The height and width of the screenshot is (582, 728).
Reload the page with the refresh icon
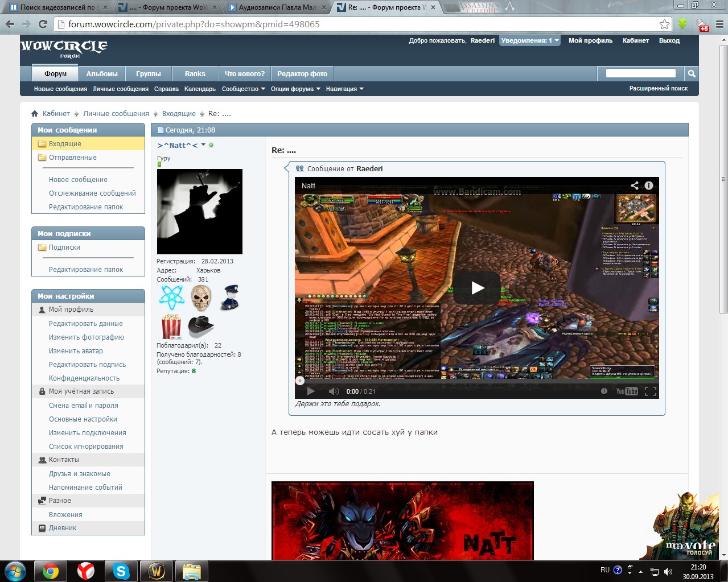point(43,24)
